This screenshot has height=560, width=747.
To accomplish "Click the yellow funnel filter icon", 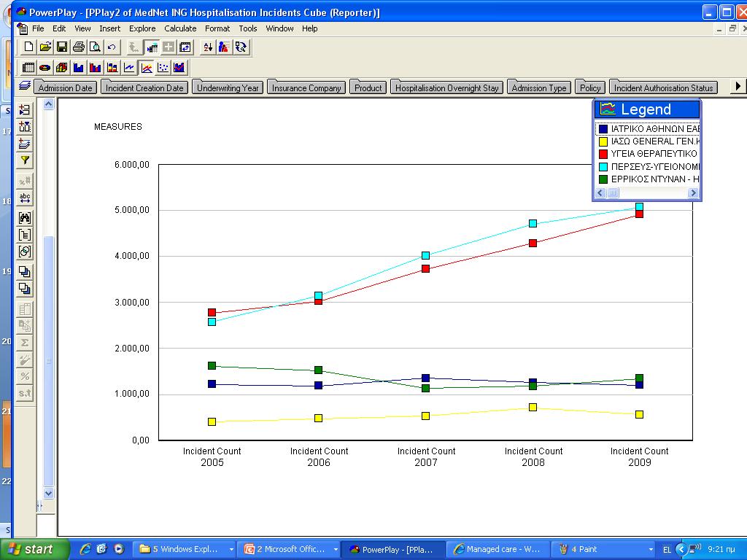I will (25, 160).
